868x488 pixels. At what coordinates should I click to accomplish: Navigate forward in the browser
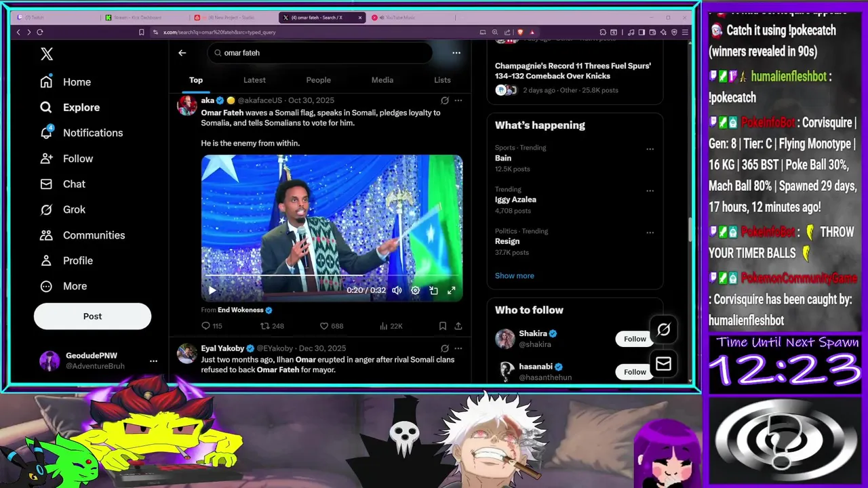(x=28, y=32)
